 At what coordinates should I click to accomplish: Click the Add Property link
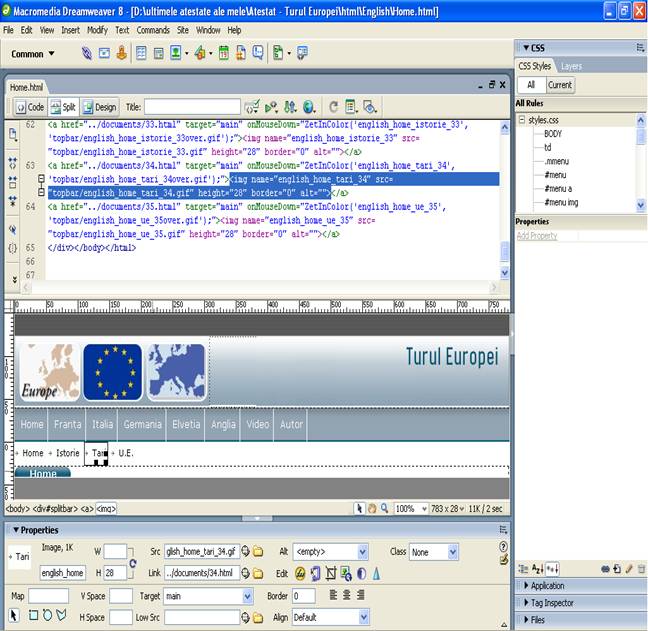(537, 236)
